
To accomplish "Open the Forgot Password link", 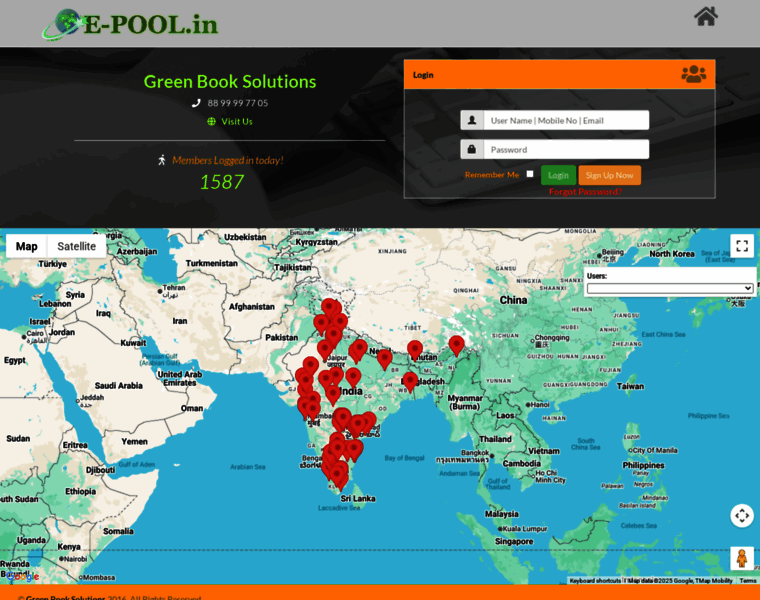I will point(585,191).
